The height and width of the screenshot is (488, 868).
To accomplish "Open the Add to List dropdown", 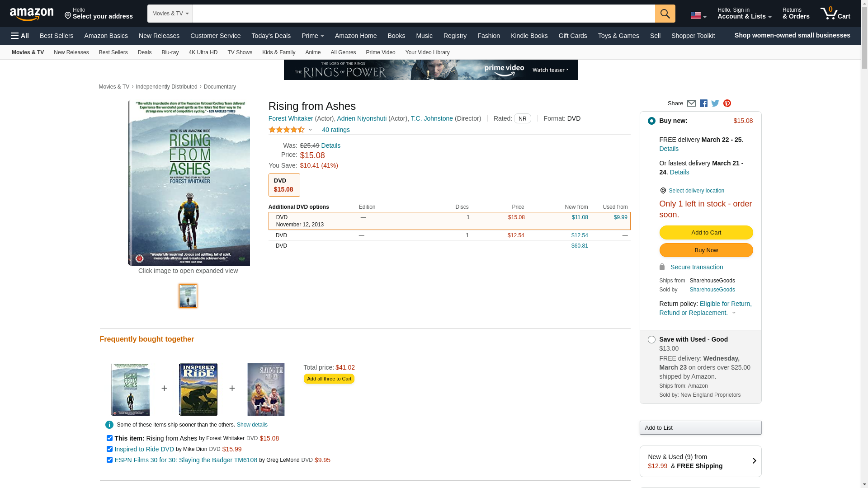I will 700,428.
